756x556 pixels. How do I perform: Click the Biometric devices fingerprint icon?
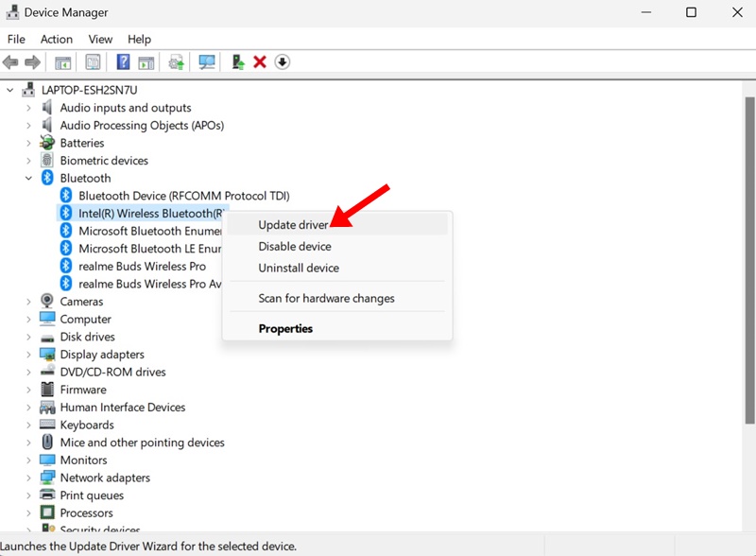(47, 160)
